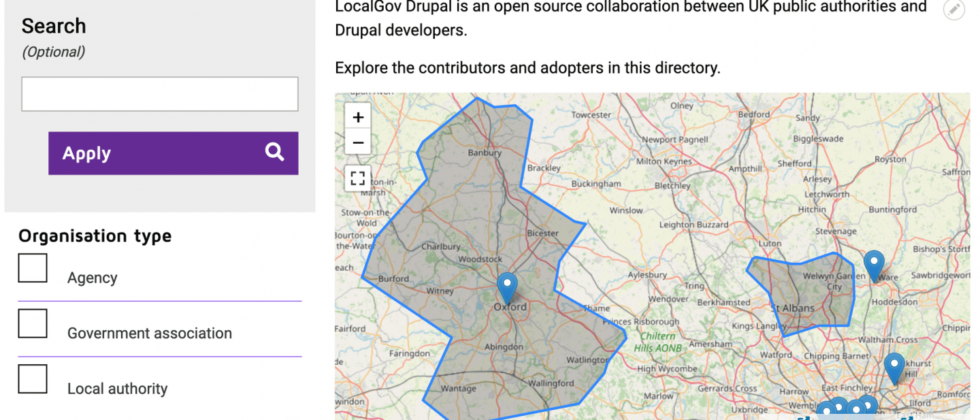Screen dimensions: 980x420
Task: Check the Local authority checkbox
Action: pyautogui.click(x=33, y=379)
